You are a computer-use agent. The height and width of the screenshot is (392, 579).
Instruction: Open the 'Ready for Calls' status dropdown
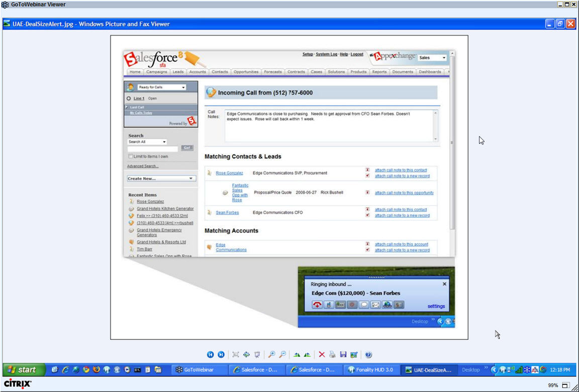point(161,87)
